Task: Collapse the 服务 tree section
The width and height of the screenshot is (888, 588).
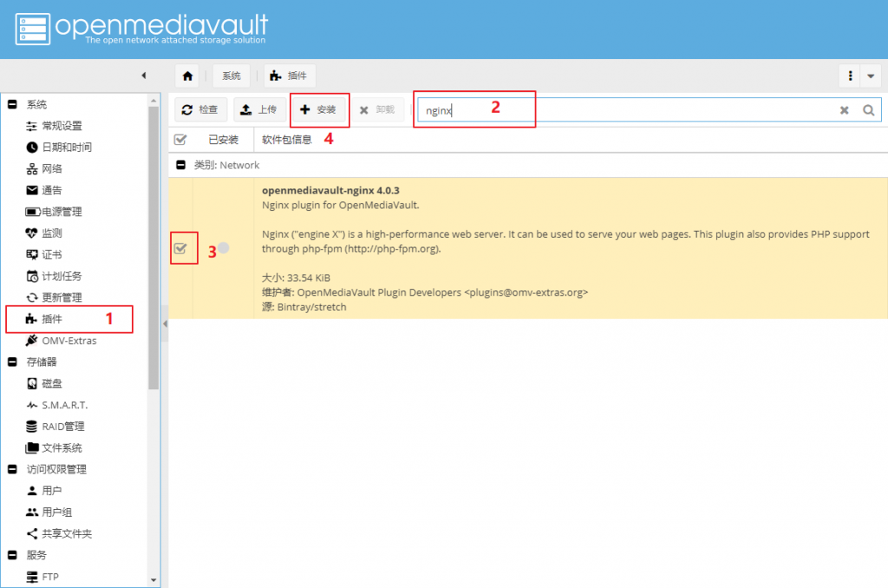Action: [12, 555]
